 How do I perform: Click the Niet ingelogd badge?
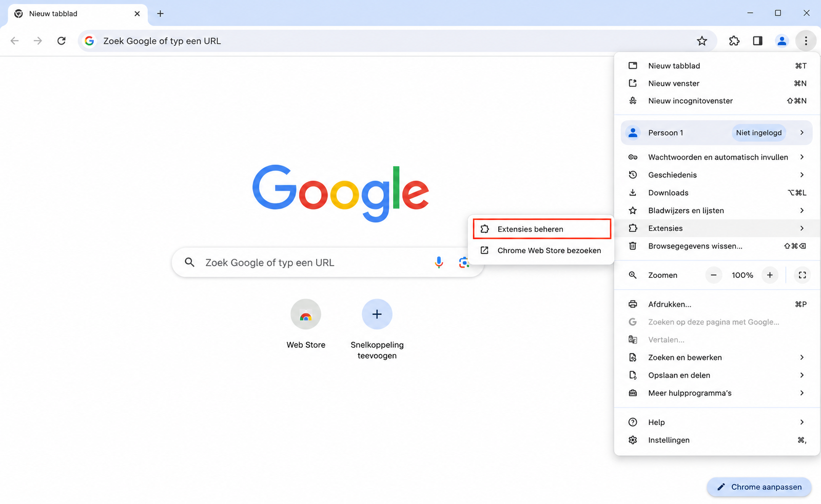[x=758, y=133]
